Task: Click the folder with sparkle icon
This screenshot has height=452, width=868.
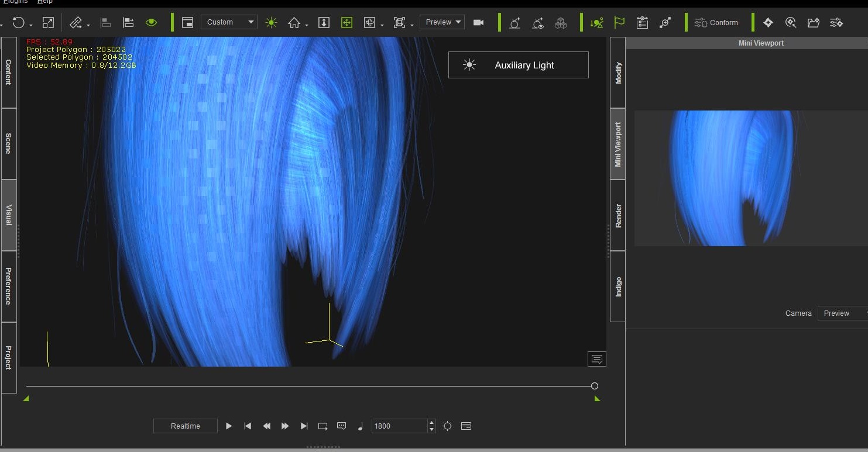Action: point(814,22)
